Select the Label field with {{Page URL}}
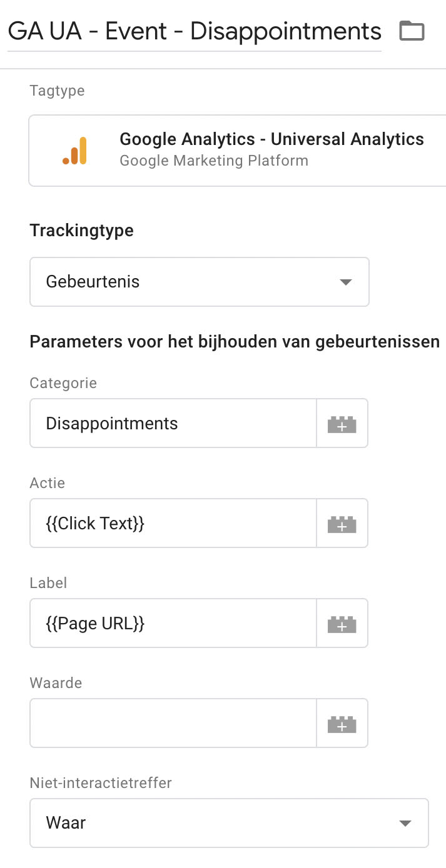The height and width of the screenshot is (868, 446). tap(173, 623)
